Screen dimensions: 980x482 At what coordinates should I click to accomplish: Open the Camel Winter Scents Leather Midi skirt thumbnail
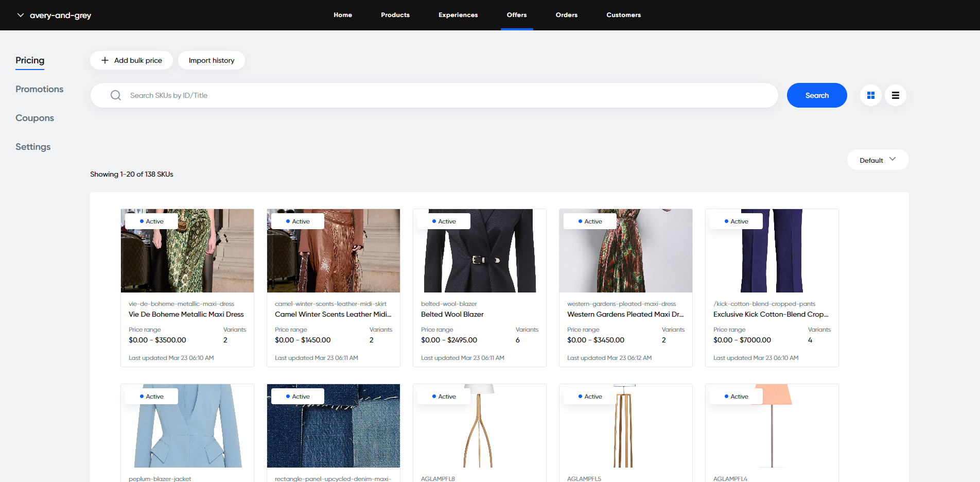pyautogui.click(x=334, y=251)
